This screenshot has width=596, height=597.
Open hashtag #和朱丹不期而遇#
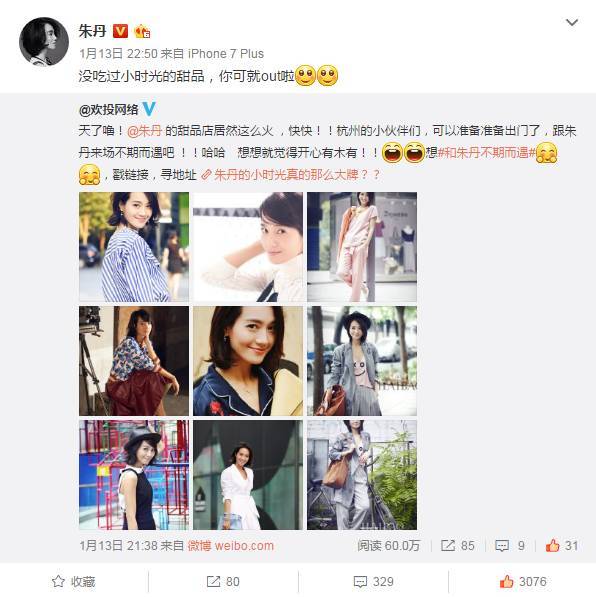click(x=486, y=153)
